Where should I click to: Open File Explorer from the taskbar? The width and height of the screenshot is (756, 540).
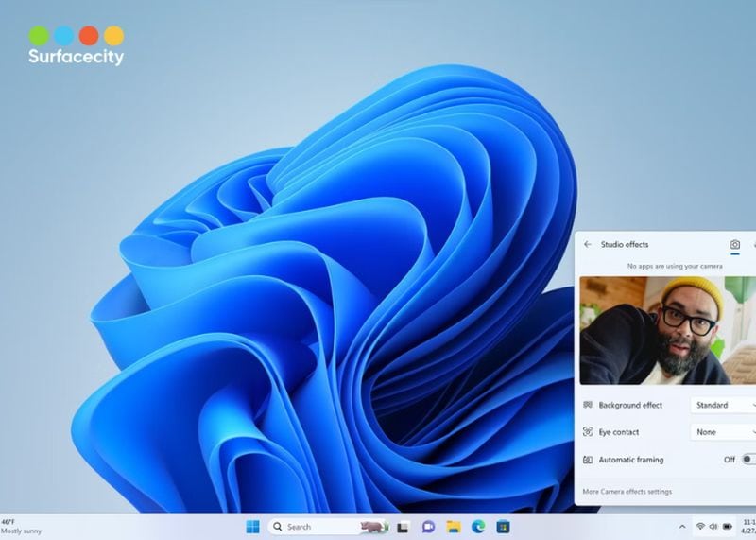[x=454, y=527]
